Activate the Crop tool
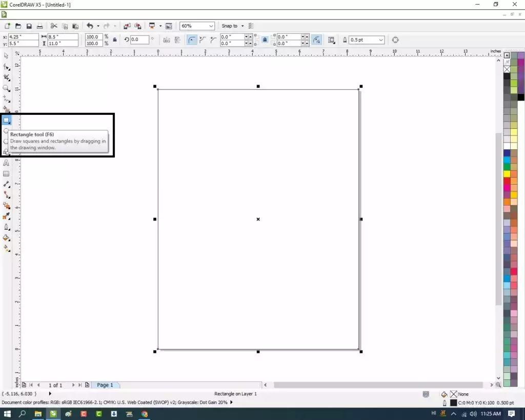The image size is (525, 420). pos(7,77)
